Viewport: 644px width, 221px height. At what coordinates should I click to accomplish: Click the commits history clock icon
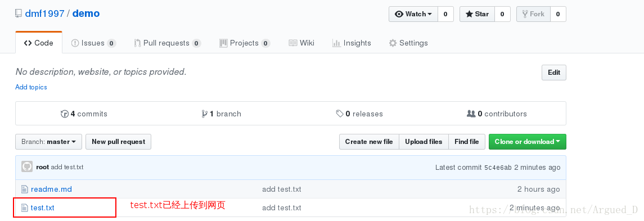coord(64,114)
